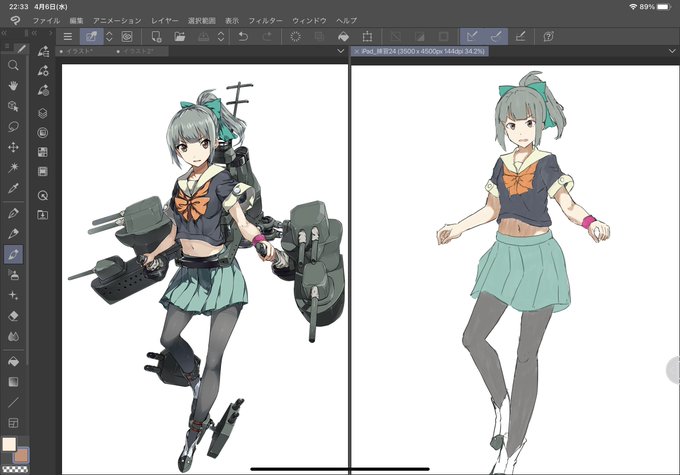
Task: Toggle Snap to Special Ruler
Action: click(x=496, y=37)
